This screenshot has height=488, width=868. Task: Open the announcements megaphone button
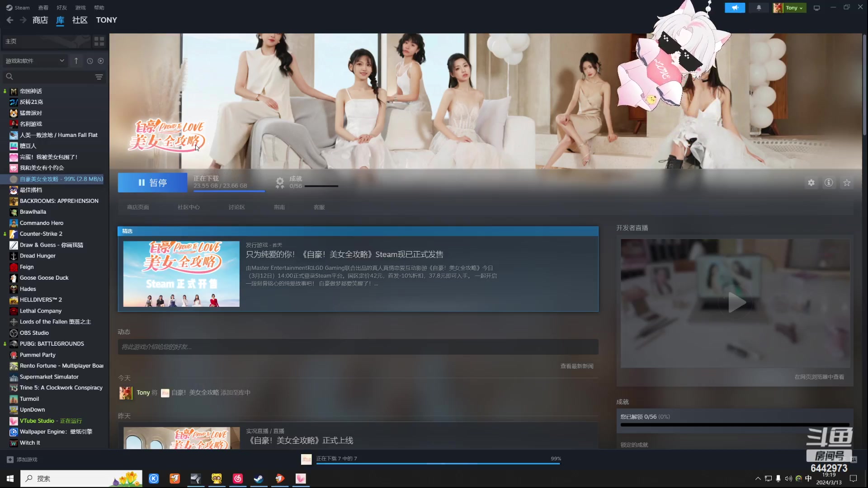[x=735, y=8]
